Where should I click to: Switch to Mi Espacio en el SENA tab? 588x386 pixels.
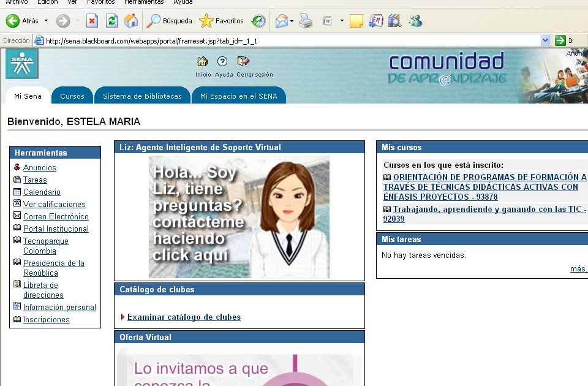coord(239,96)
